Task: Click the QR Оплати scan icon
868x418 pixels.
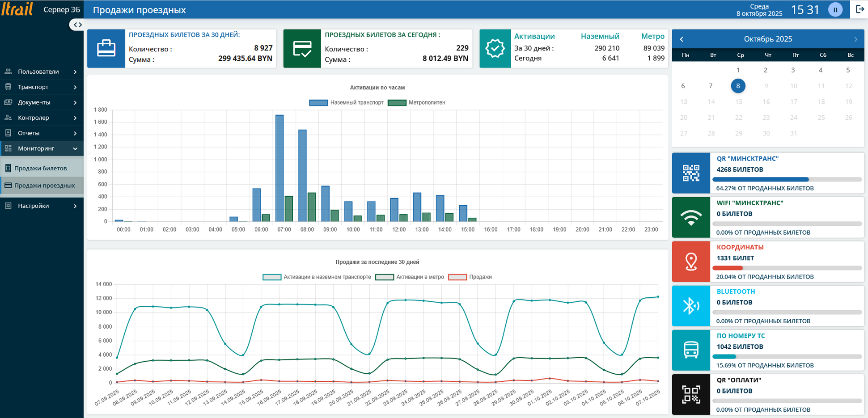Action: (x=691, y=394)
